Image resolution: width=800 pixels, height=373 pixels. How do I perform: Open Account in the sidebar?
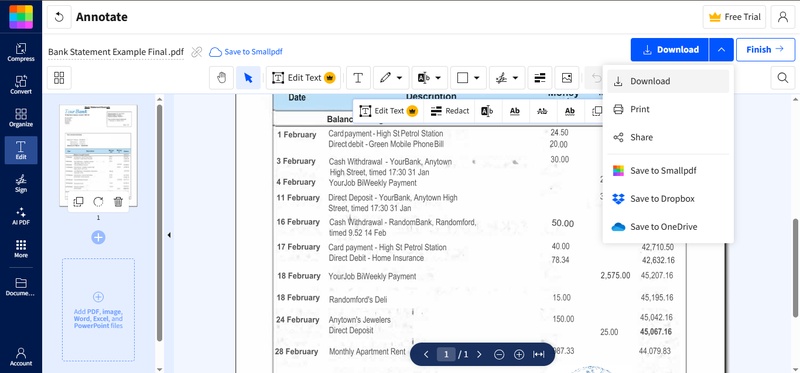[x=21, y=357]
